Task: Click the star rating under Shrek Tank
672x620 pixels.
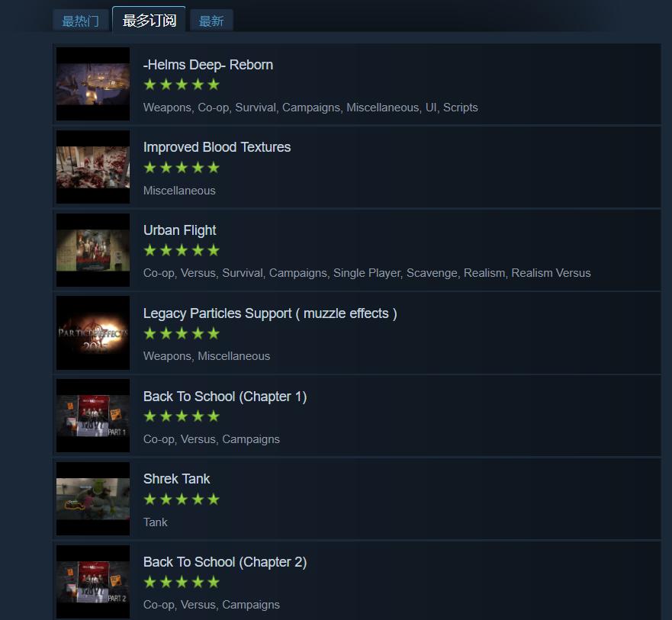Action: (x=182, y=500)
